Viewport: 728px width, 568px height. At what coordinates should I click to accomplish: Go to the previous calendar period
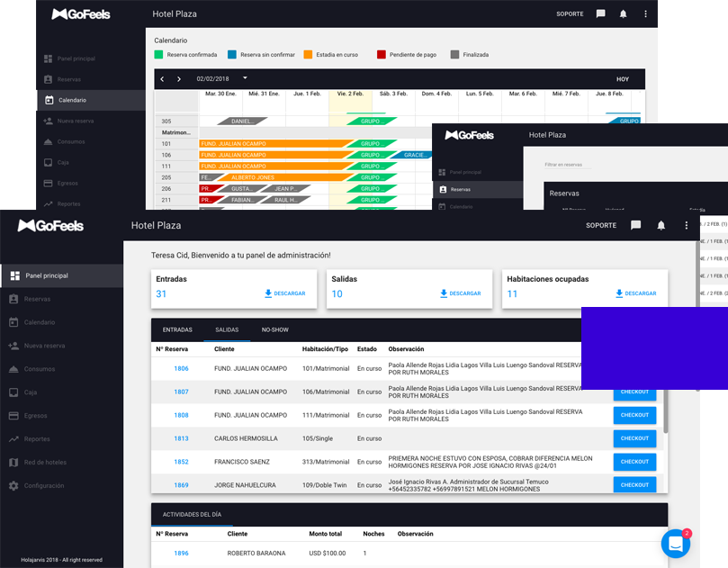[x=162, y=79]
